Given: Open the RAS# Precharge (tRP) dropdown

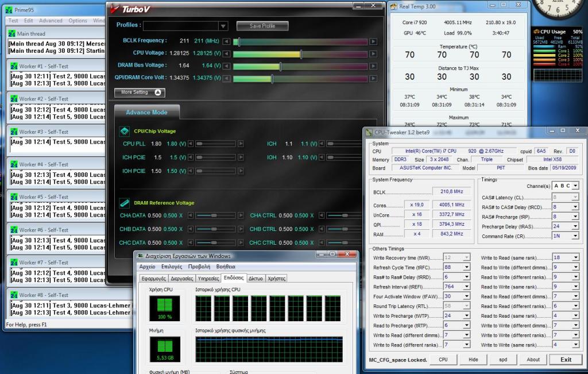Looking at the screenshot, I should pyautogui.click(x=575, y=217).
